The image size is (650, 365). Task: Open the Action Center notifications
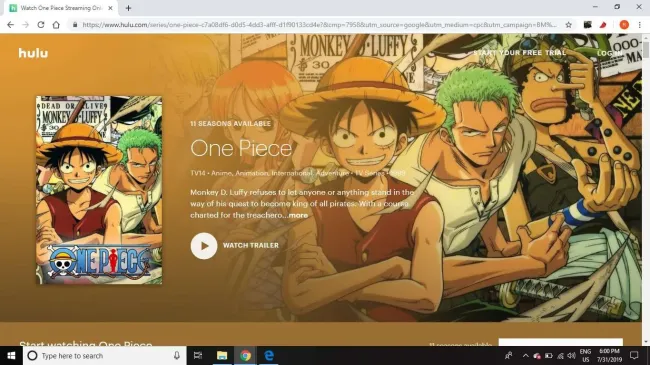coord(634,355)
